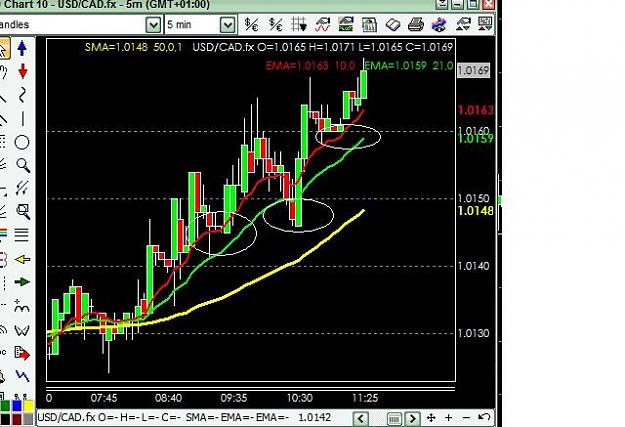
Task: Select the vertical line tool
Action: tap(22, 118)
